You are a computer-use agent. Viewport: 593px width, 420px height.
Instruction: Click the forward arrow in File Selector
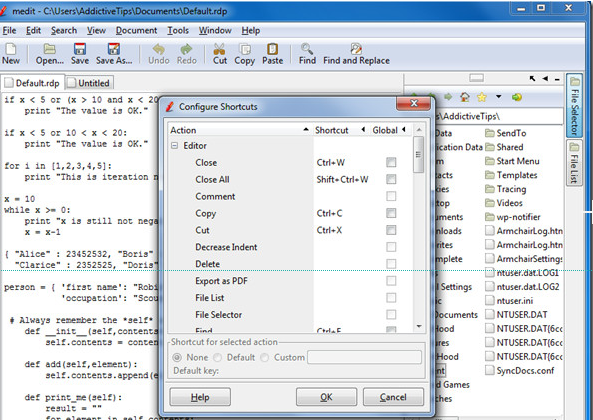tap(448, 97)
